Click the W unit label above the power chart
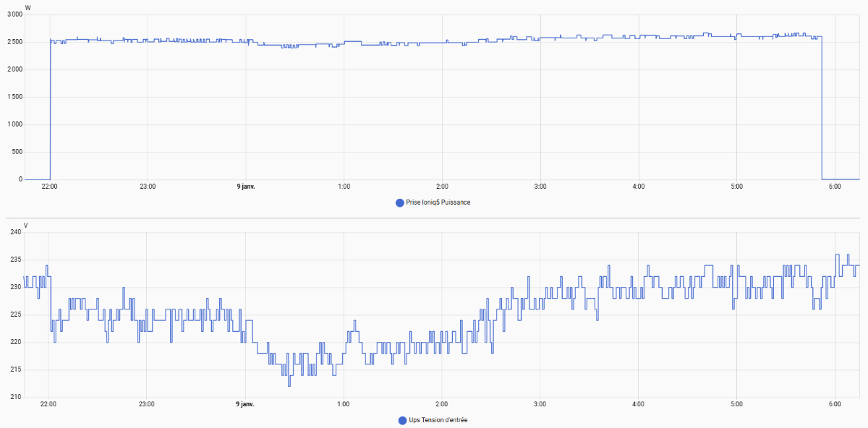 pyautogui.click(x=27, y=7)
